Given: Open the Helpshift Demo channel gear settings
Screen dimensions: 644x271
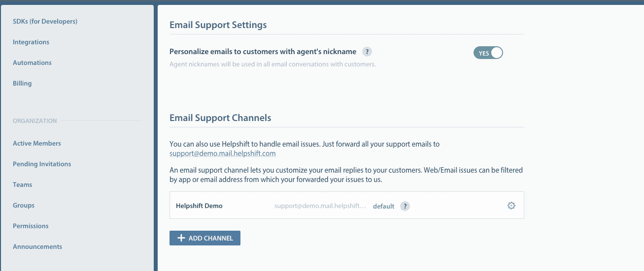Looking at the screenshot, I should click(x=511, y=206).
